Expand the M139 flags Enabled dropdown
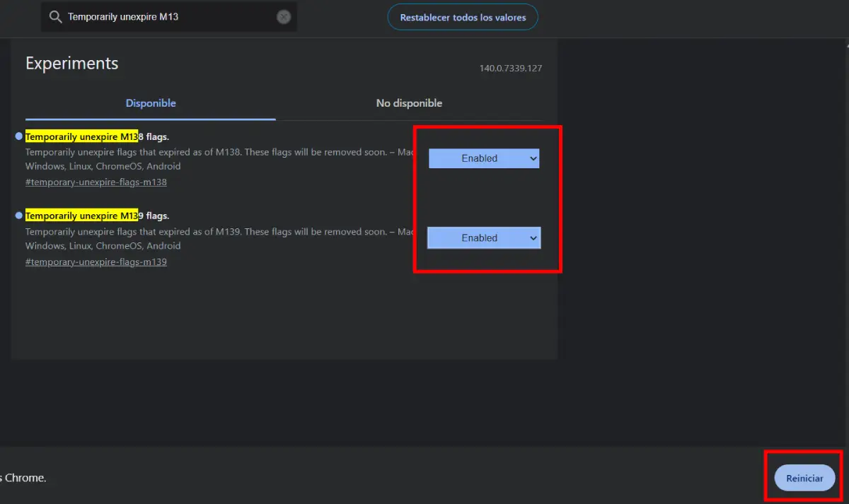The width and height of the screenshot is (849, 504). click(484, 238)
